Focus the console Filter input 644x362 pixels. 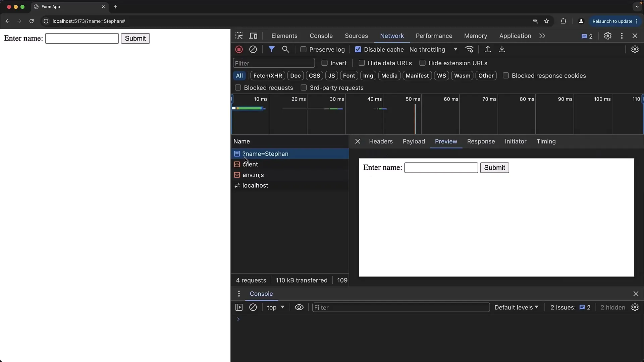[x=401, y=307]
